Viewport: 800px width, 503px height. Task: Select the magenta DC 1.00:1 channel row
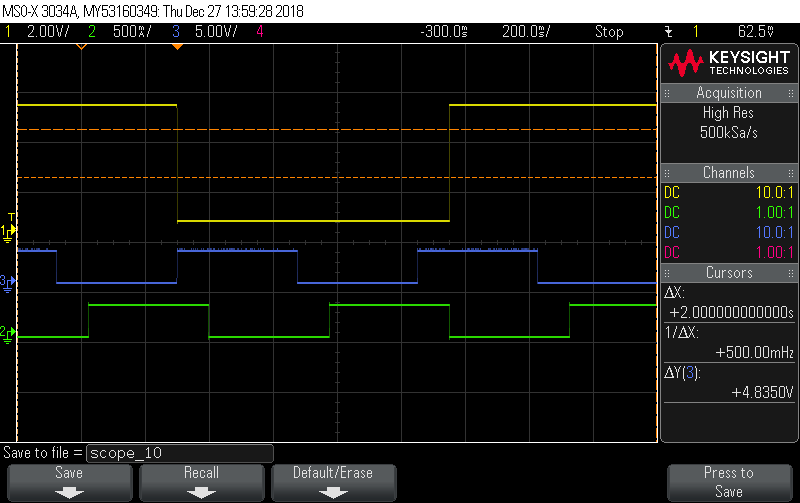pyautogui.click(x=729, y=253)
